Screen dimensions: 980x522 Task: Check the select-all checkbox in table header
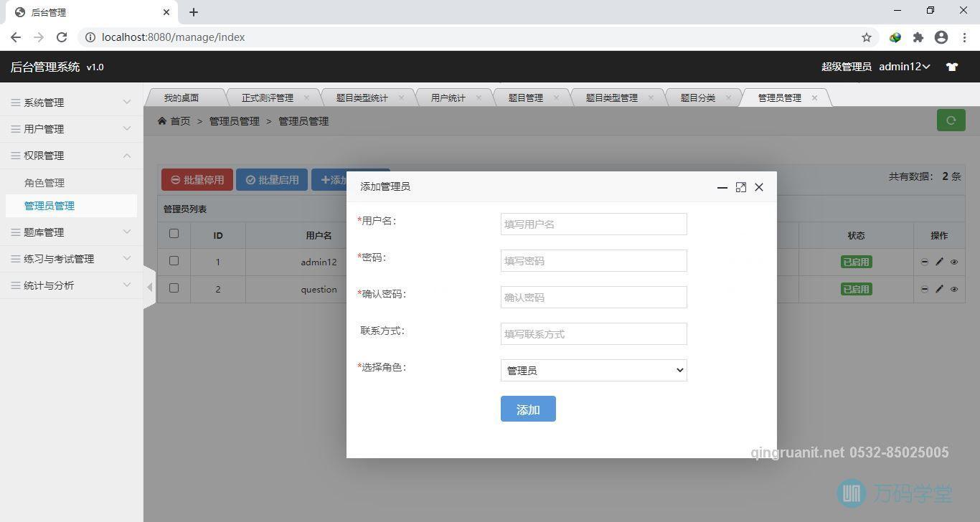(x=174, y=234)
